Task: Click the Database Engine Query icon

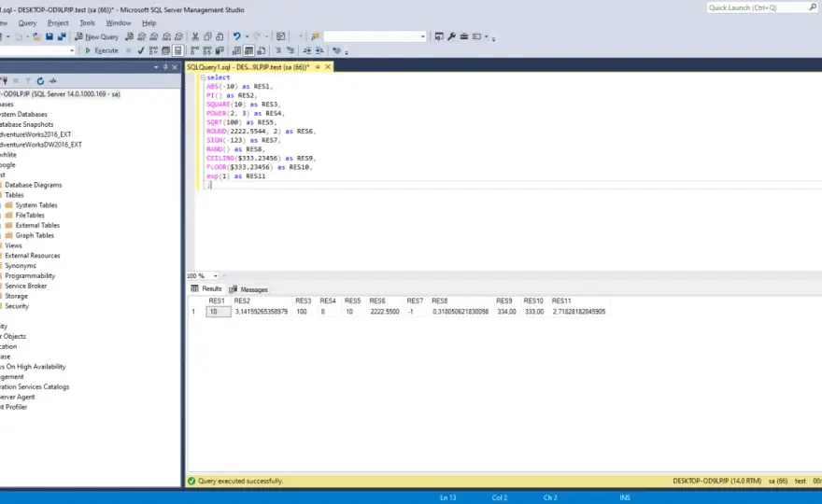Action: (x=129, y=36)
